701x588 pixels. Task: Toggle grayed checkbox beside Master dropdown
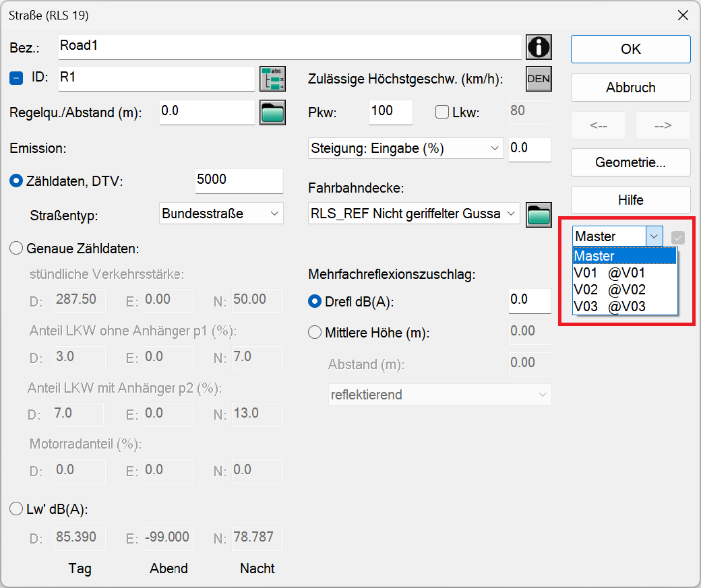click(678, 238)
